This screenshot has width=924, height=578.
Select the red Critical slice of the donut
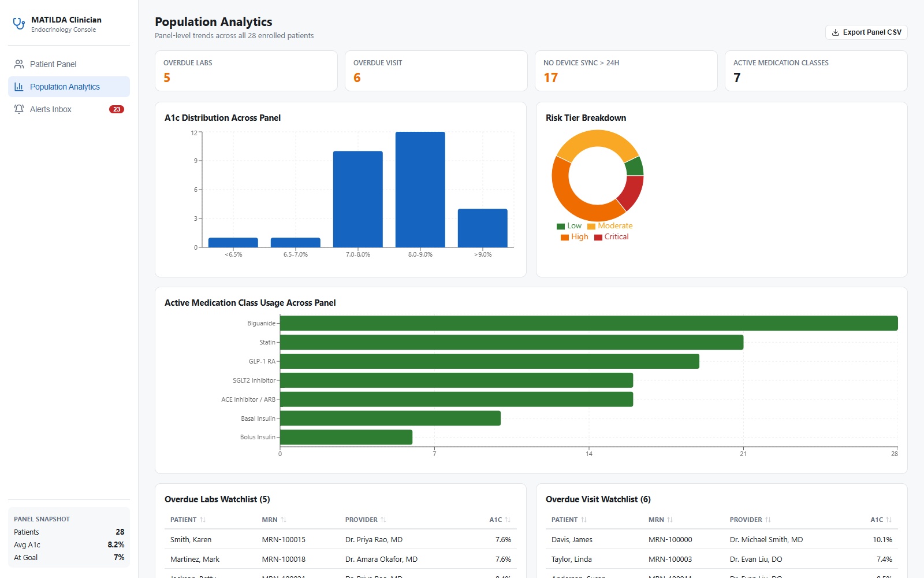coord(632,193)
